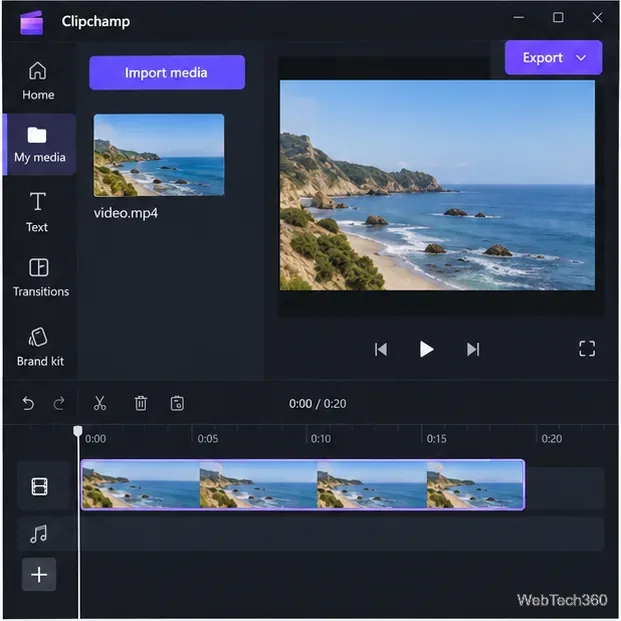621x621 pixels.
Task: Open the Transitions panel
Action: pyautogui.click(x=40, y=278)
